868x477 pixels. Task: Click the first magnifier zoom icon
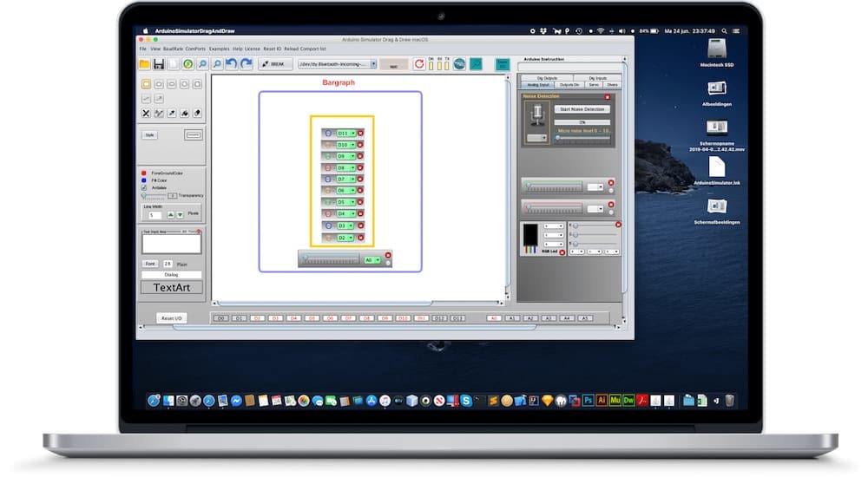click(x=202, y=64)
